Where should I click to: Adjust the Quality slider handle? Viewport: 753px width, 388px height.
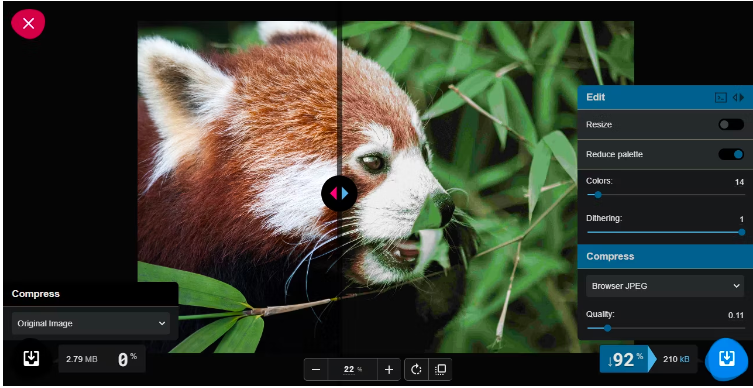607,328
